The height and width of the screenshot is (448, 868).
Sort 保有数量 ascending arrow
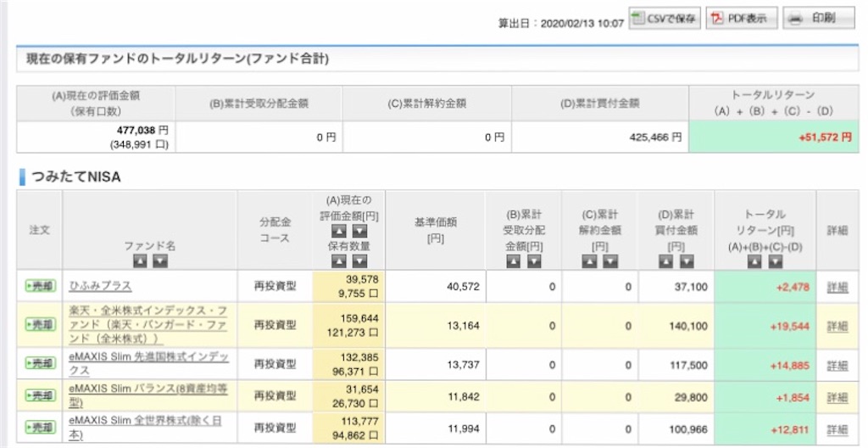tap(339, 261)
